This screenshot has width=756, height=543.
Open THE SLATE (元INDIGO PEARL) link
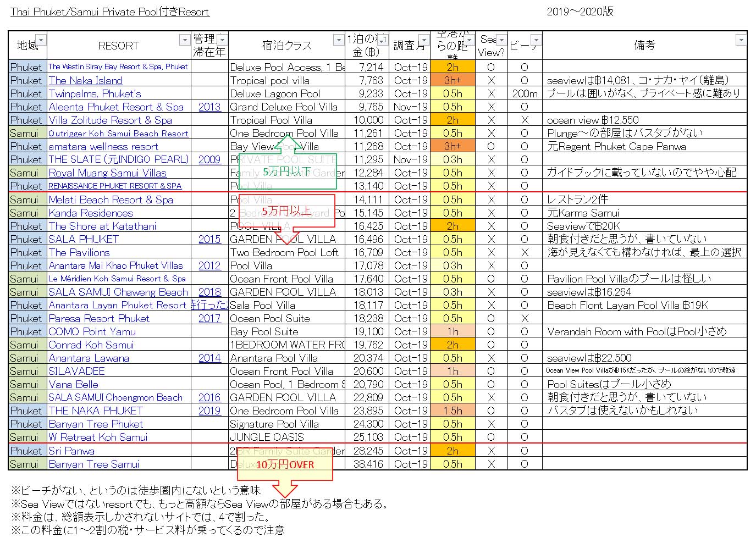(118, 159)
